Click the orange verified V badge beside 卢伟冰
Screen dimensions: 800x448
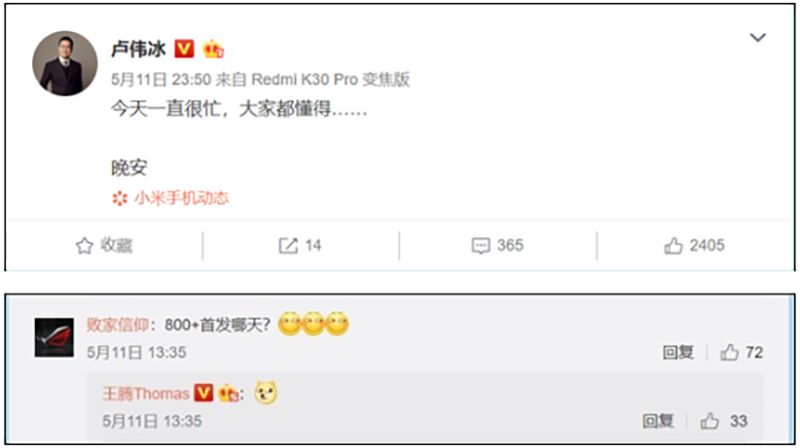pyautogui.click(x=184, y=49)
